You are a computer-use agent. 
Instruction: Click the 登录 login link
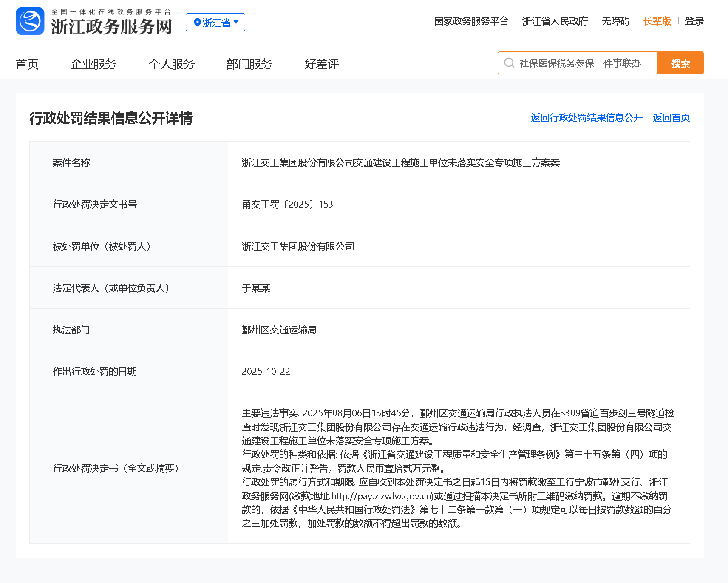(694, 21)
